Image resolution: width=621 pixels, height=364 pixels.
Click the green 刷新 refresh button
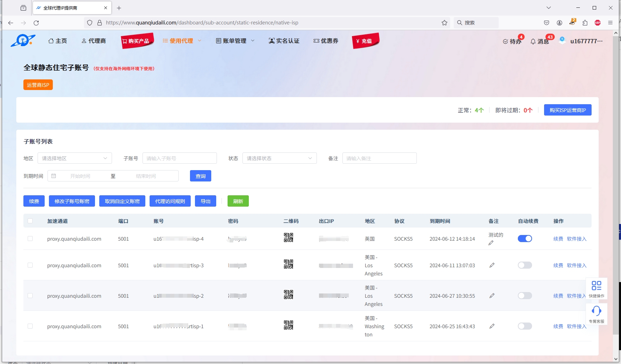coord(238,201)
